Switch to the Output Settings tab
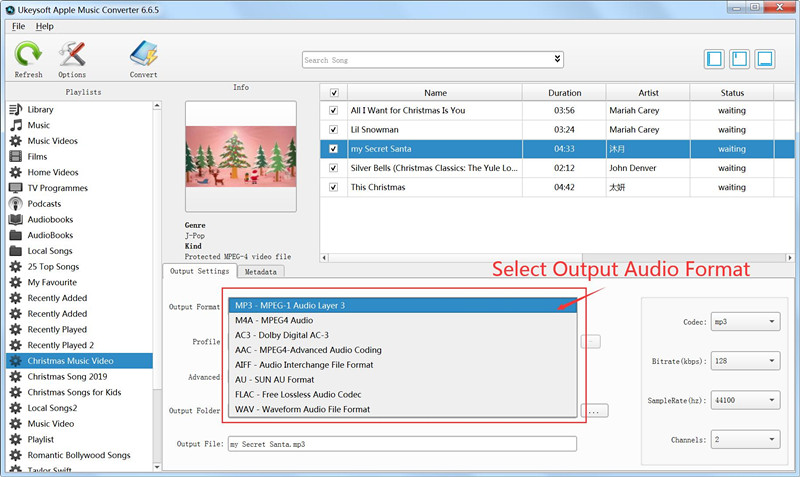The width and height of the screenshot is (800, 477). coord(199,271)
